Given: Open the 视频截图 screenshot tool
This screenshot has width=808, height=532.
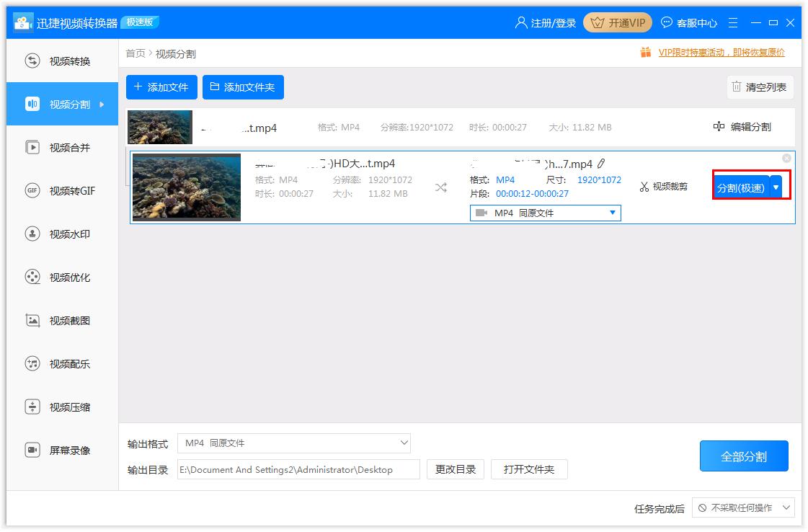Looking at the screenshot, I should 63,320.
